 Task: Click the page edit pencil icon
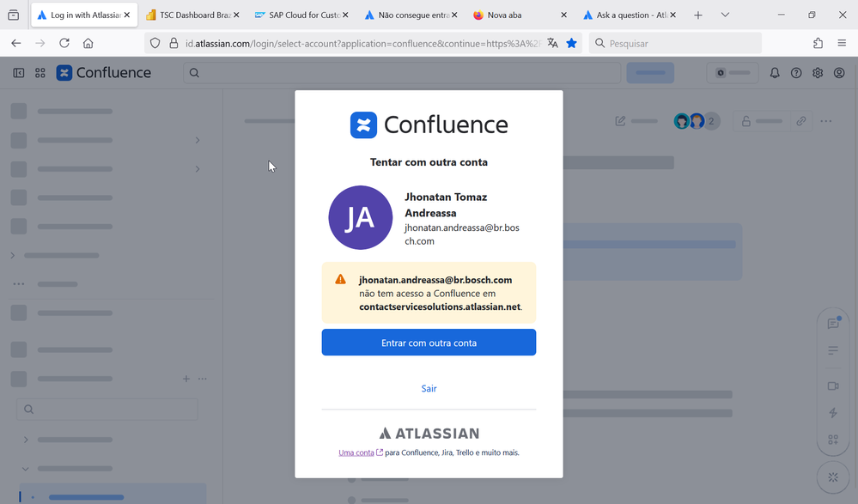tap(620, 121)
